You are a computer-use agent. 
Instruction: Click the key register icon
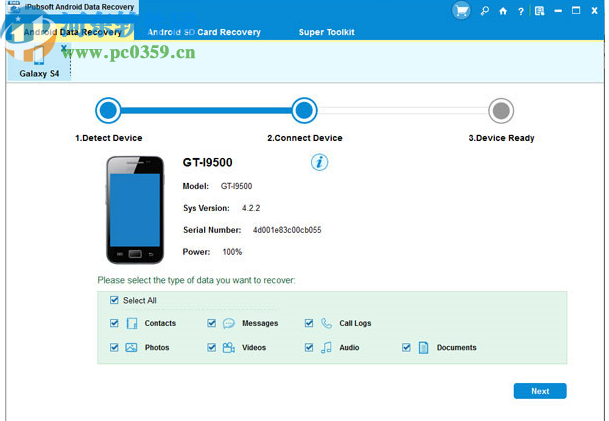point(484,11)
